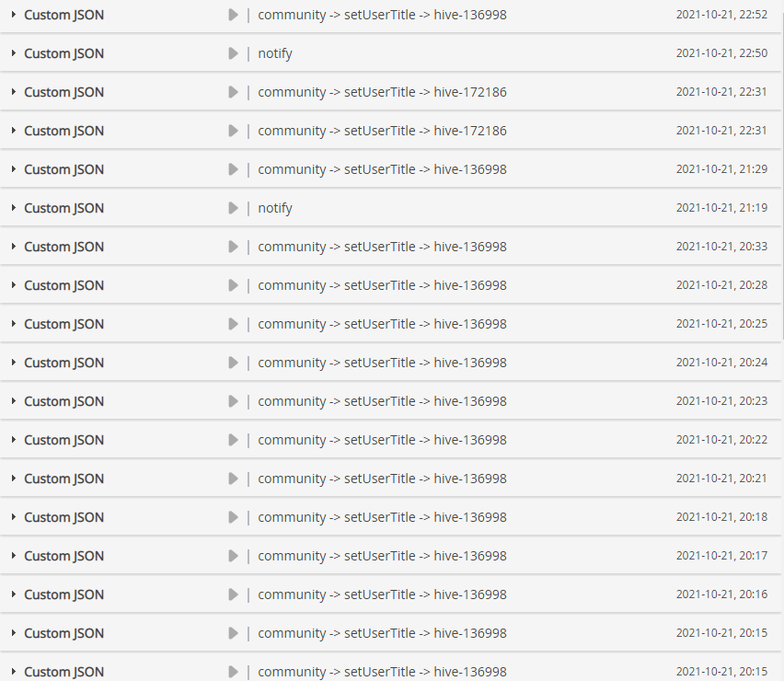
Task: Click timestamp 2021-10-21, 20:22
Action: coord(721,440)
